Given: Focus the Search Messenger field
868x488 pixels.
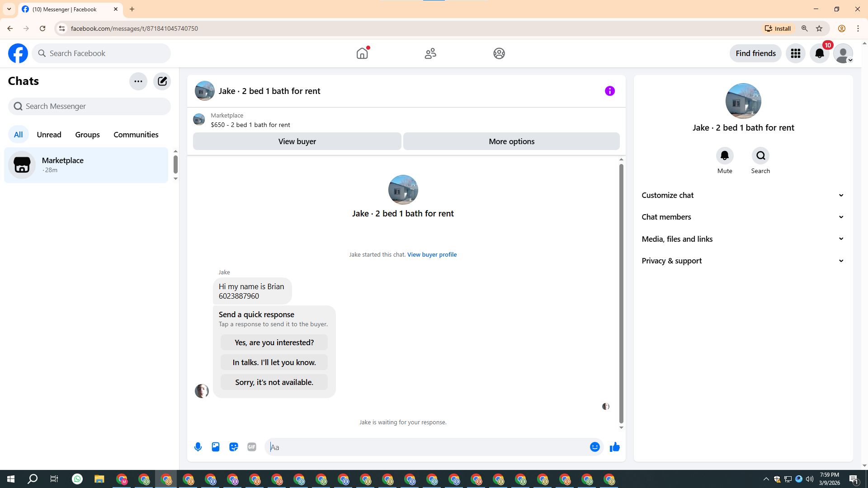Looking at the screenshot, I should coord(90,106).
